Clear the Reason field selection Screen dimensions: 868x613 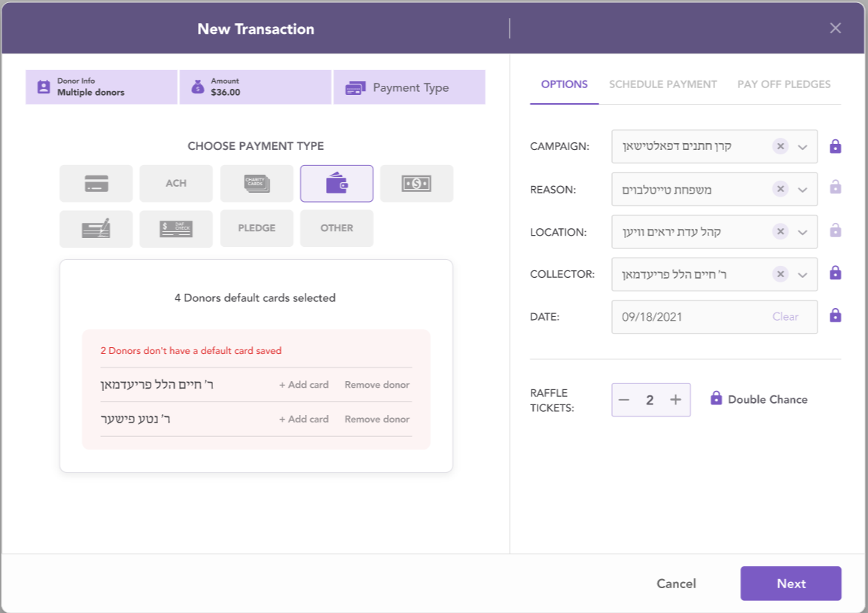(781, 189)
